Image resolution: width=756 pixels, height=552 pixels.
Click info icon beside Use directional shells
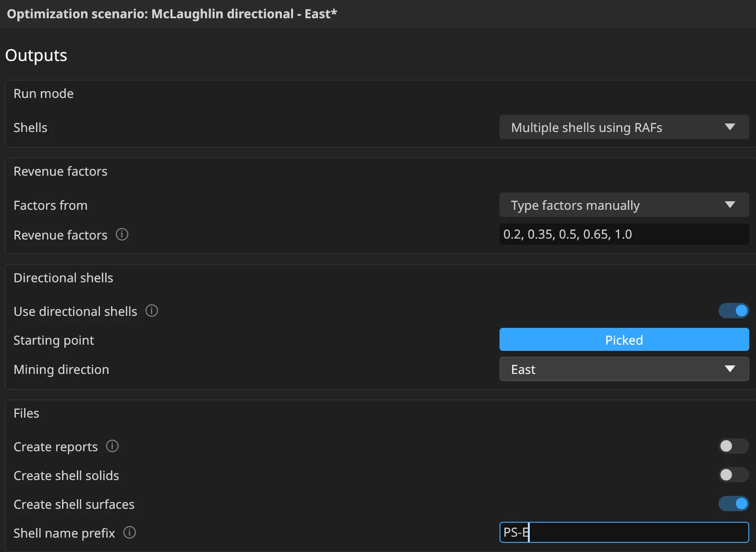coord(152,311)
